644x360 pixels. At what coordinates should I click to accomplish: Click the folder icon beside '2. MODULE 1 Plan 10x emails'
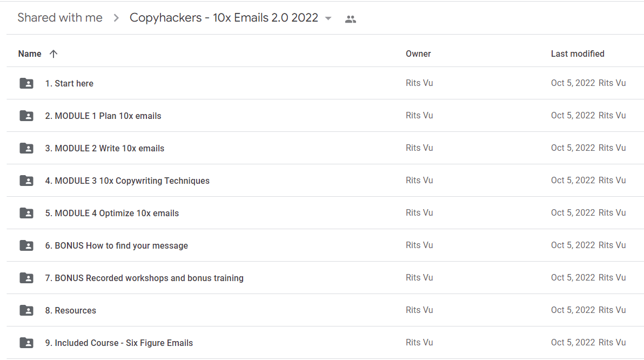(x=26, y=116)
